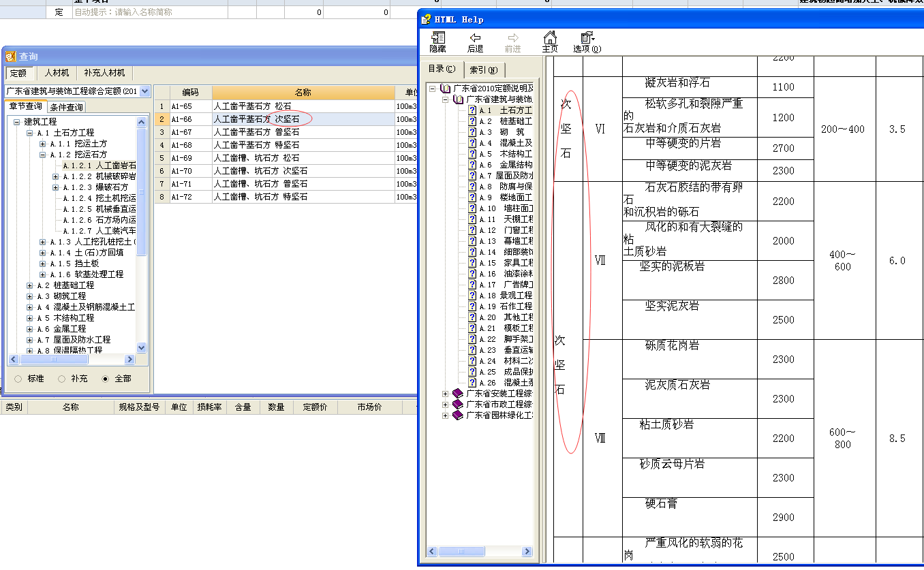The image size is (924, 570).
Task: Open help topic icon for A.22 脚手架
Action: coord(472,339)
